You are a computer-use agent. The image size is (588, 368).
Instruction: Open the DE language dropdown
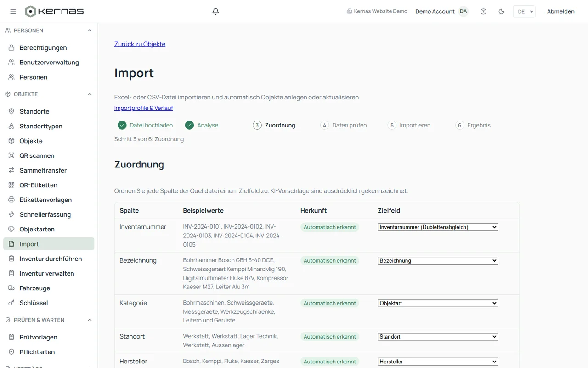pos(524,11)
